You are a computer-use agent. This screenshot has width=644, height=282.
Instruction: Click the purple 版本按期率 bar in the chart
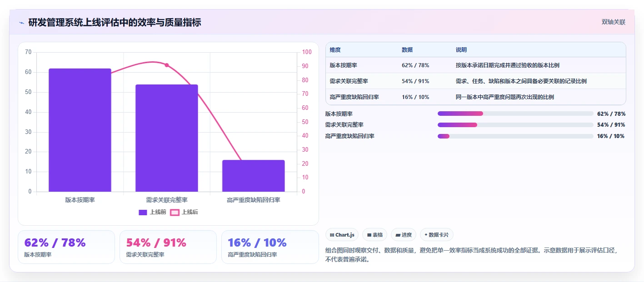click(80, 130)
